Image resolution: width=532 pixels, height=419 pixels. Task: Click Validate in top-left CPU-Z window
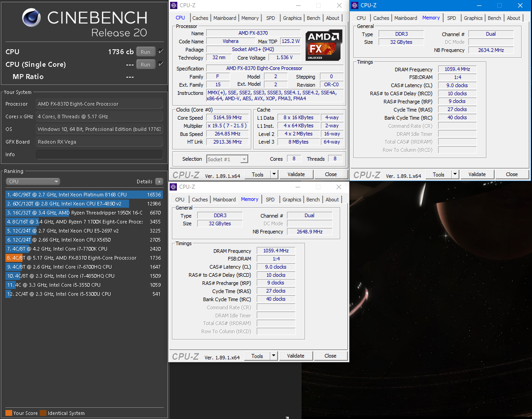[296, 175]
